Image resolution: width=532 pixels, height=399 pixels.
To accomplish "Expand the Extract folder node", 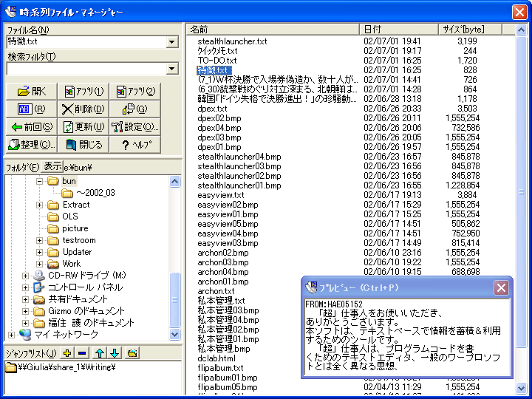I will pyautogui.click(x=39, y=205).
